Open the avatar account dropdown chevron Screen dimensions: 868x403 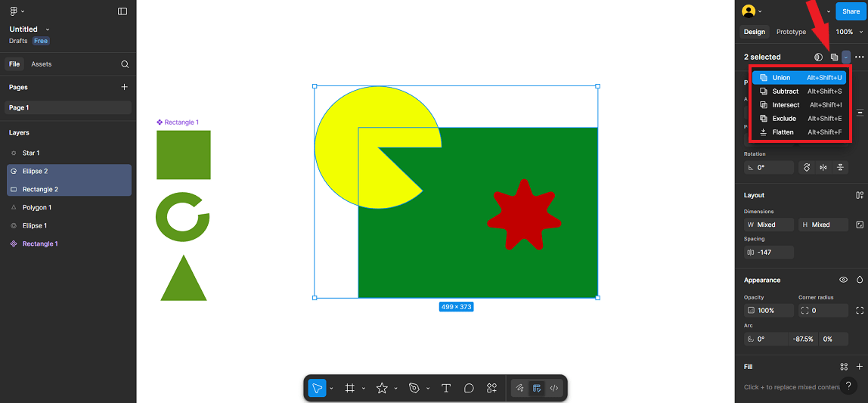pos(760,11)
